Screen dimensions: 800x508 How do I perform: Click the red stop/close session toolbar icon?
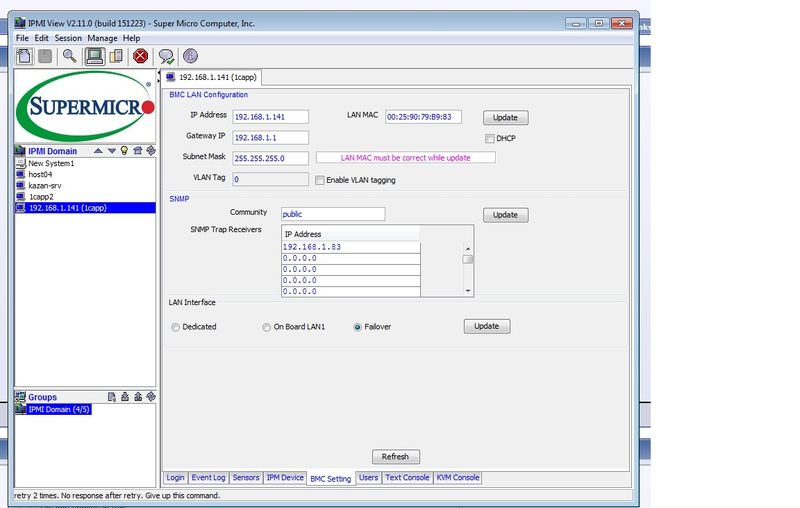141,57
